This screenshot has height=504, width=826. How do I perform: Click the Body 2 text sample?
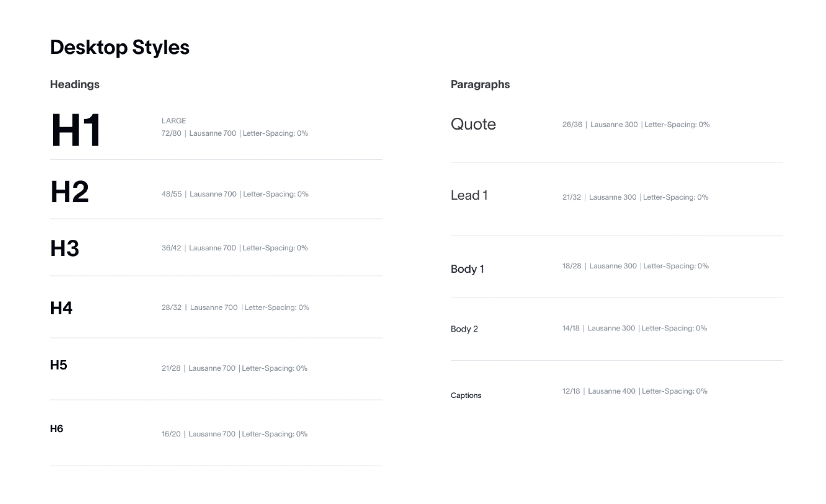(464, 329)
